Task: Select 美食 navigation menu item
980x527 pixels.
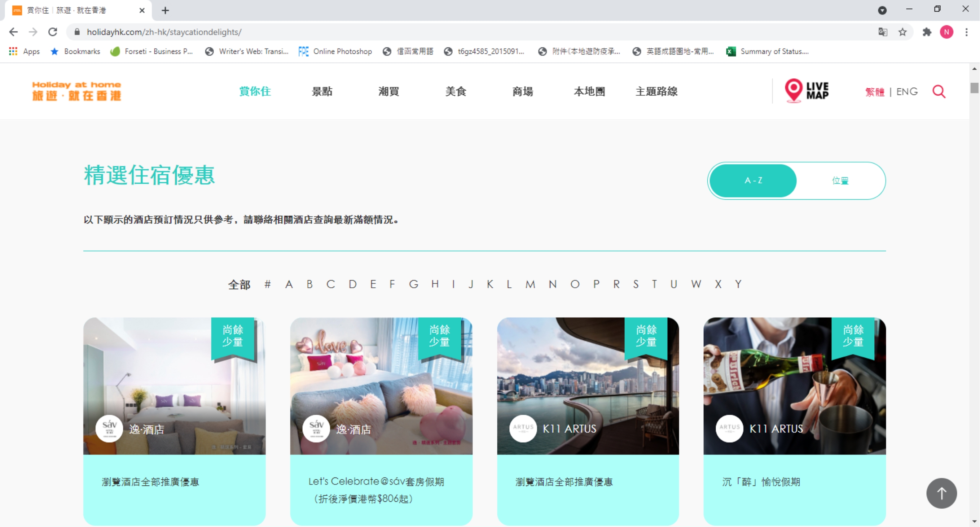Action: [x=456, y=91]
